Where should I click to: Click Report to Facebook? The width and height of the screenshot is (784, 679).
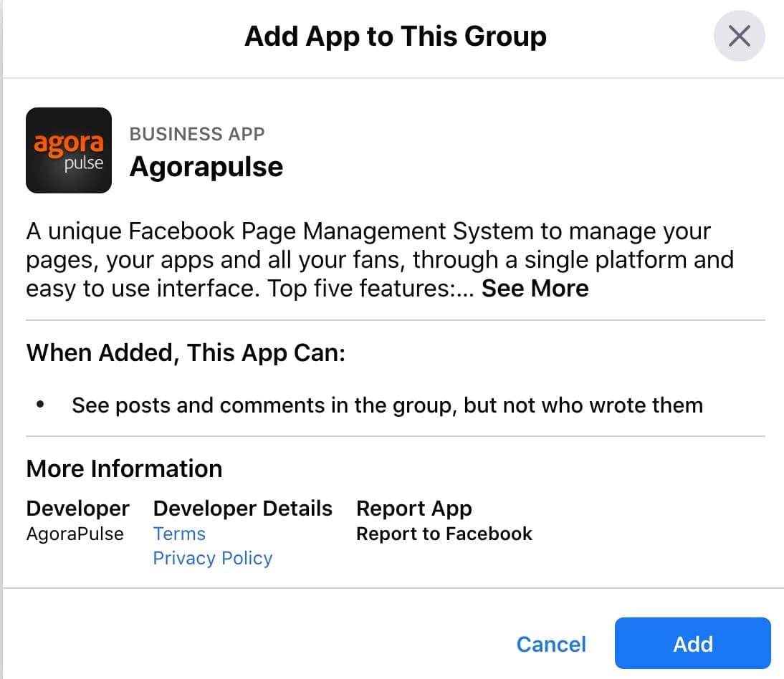pyautogui.click(x=444, y=534)
